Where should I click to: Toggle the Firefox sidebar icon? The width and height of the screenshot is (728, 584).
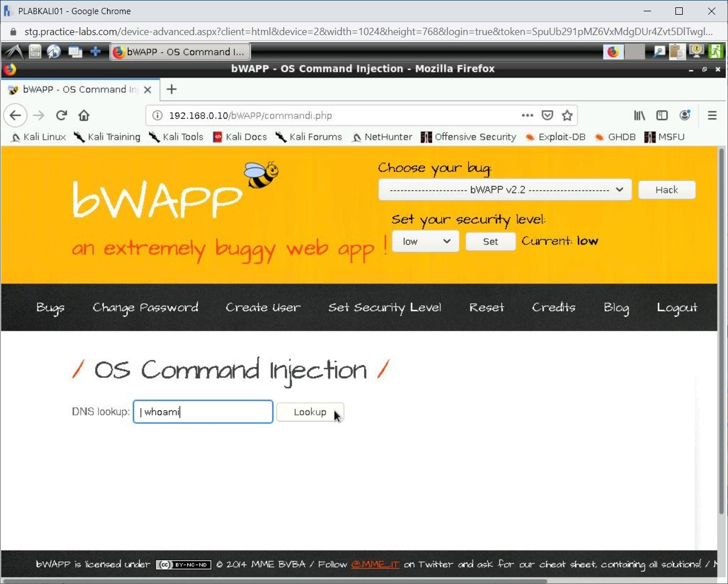pyautogui.click(x=662, y=115)
